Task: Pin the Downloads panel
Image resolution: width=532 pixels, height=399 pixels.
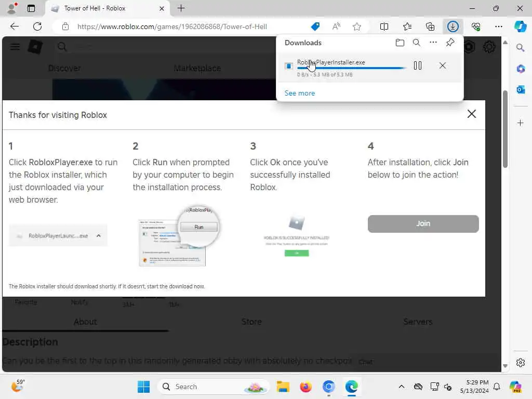Action: click(x=450, y=43)
